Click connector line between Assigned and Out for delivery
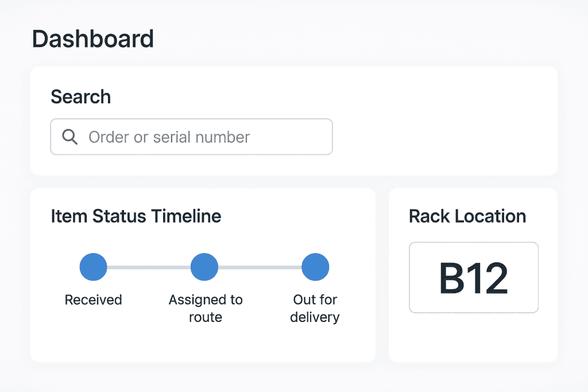588x392 pixels. point(260,267)
